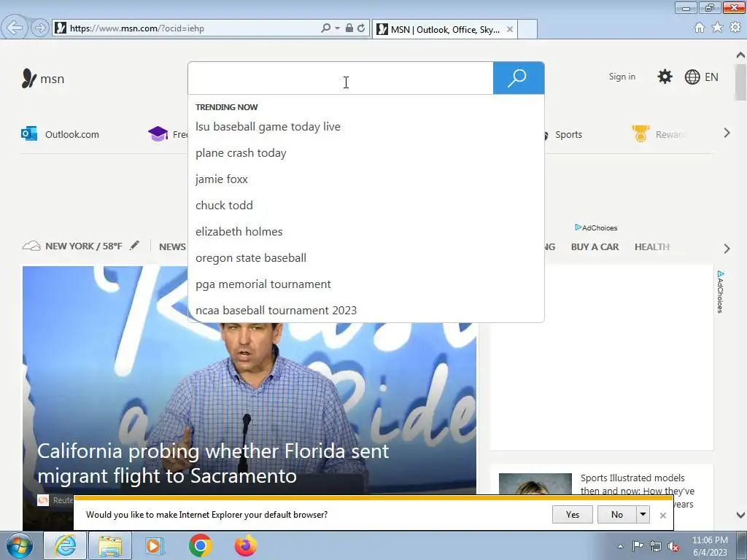
Task: Click the browser Forward arrow button
Action: pyautogui.click(x=40, y=28)
